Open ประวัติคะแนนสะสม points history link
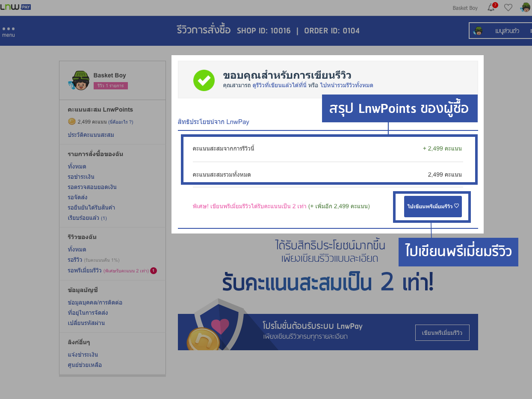Viewport: 532px width, 399px height. pyautogui.click(x=91, y=135)
